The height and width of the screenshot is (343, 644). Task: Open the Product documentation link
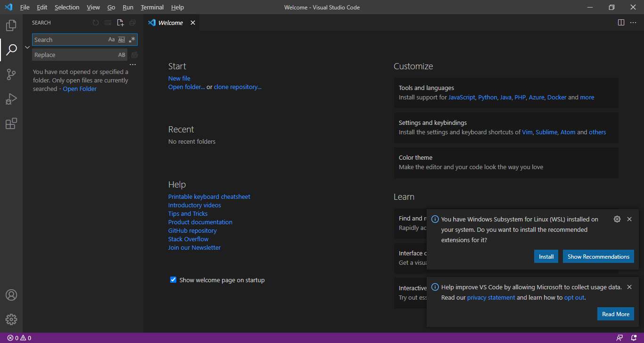200,222
